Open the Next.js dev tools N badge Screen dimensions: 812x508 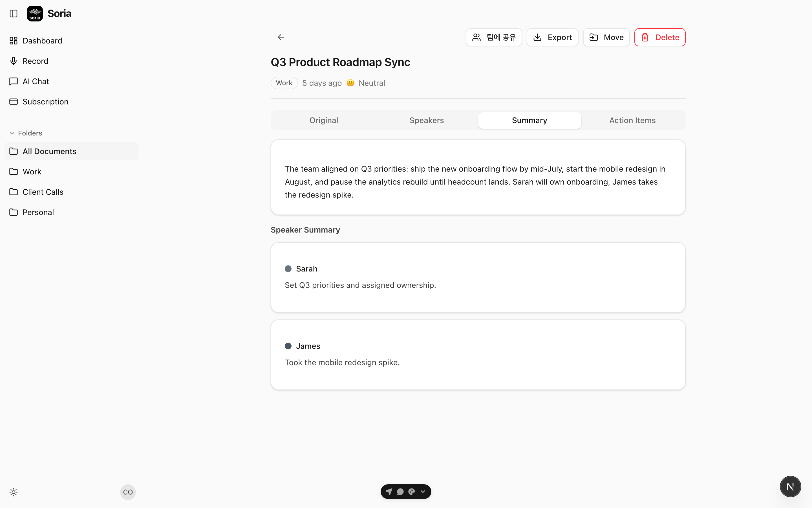pos(790,487)
